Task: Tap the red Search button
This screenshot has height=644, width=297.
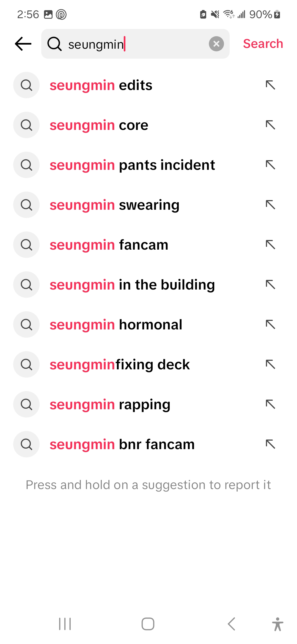Action: (263, 44)
